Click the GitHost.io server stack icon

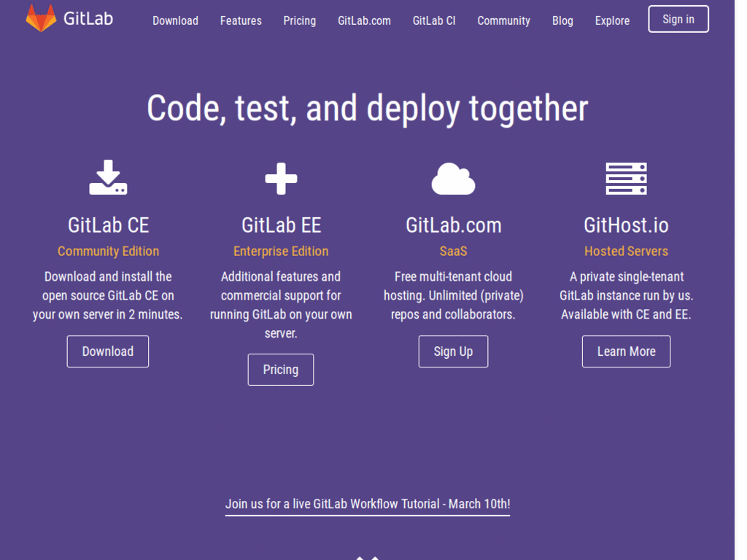(x=626, y=179)
